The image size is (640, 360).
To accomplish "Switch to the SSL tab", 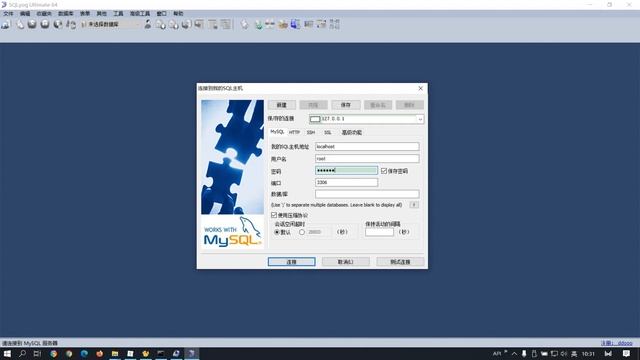I will point(328,132).
